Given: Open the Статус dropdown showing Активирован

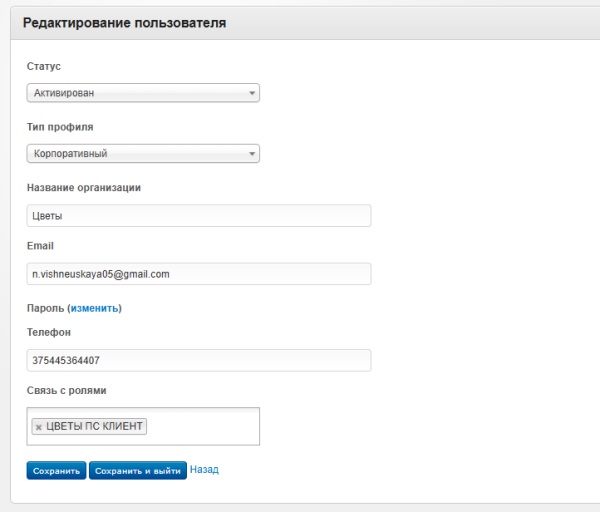Looking at the screenshot, I should (143, 93).
